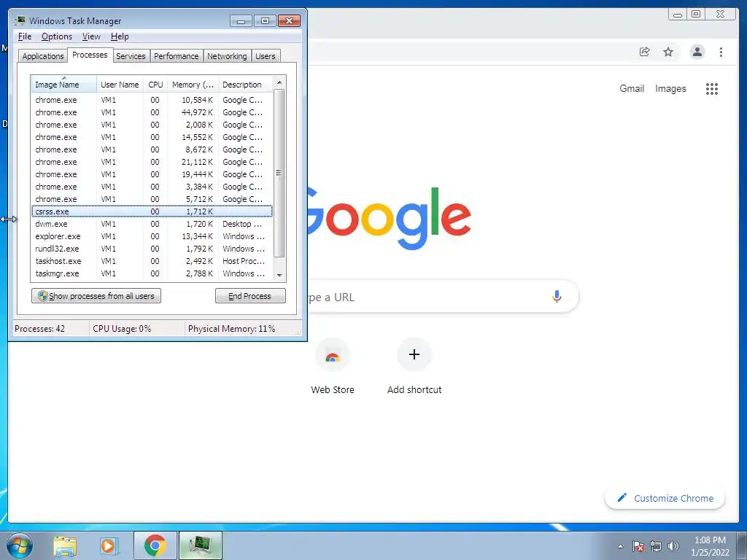Click the taskbar clock showing 1:08 PM
747x560 pixels.
[710, 546]
